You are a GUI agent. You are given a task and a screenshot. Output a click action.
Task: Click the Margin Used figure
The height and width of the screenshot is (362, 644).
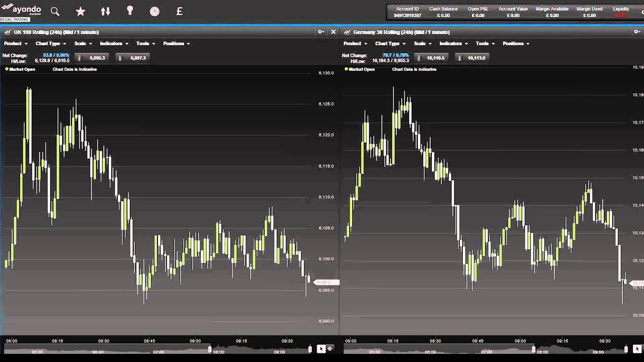click(589, 16)
